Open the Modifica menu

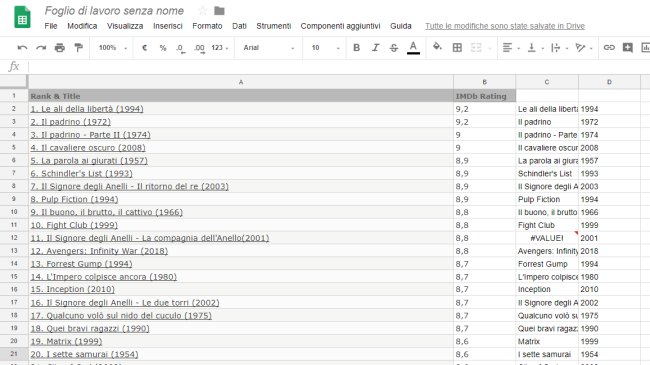(x=82, y=26)
